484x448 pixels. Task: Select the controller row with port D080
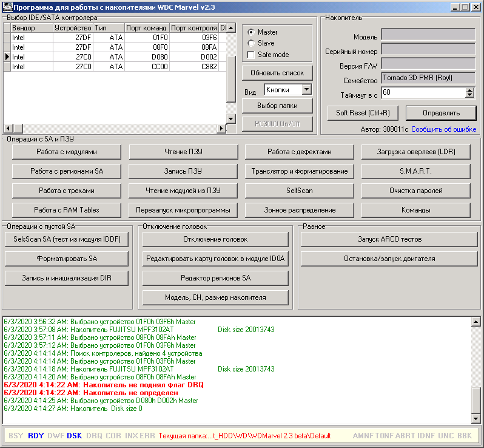115,56
